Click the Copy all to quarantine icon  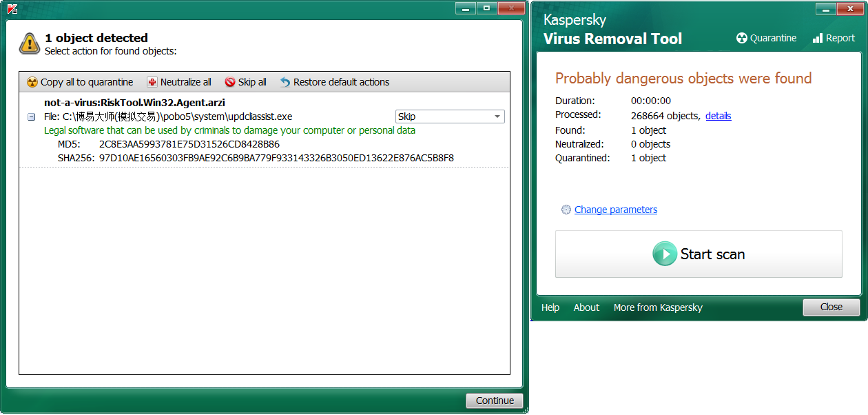(x=32, y=82)
